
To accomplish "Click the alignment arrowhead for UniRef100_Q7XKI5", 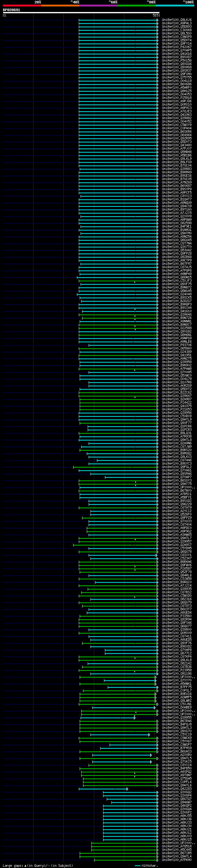I will tap(151, 762).
